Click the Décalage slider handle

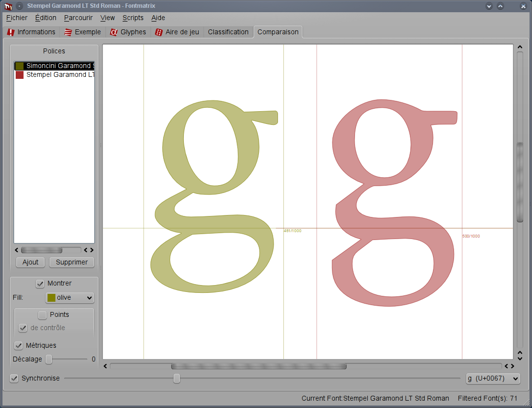click(x=49, y=359)
